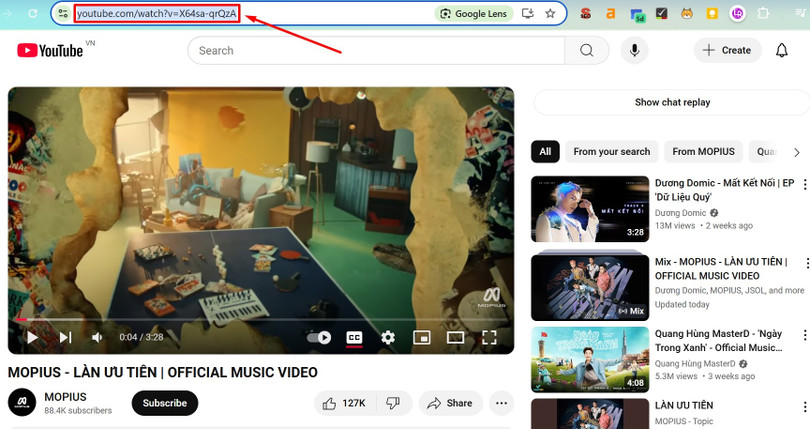
Task: Open the LÀN ƯU TIÊN Topic video title
Action: click(x=683, y=405)
